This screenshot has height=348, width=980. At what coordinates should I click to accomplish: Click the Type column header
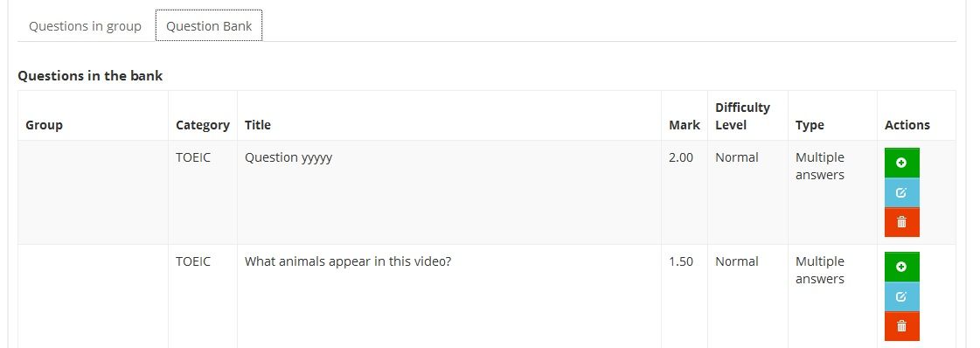click(x=810, y=125)
